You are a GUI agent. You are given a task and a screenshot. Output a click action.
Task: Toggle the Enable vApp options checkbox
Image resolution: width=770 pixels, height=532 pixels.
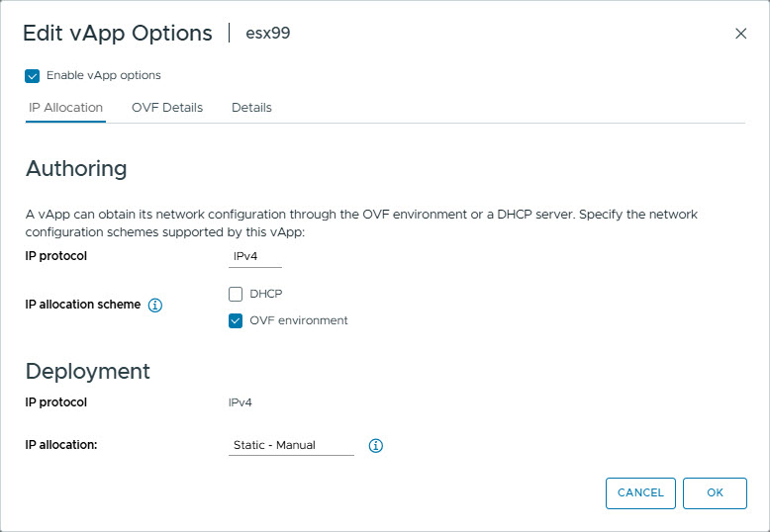click(x=33, y=76)
